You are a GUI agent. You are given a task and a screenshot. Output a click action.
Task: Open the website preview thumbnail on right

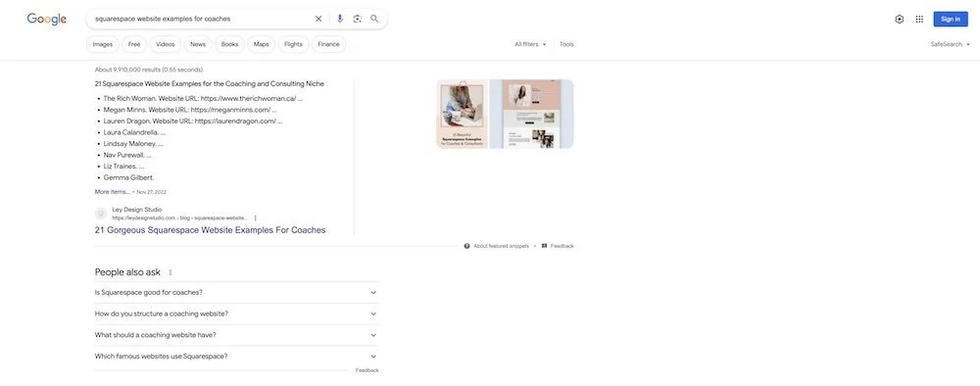pyautogui.click(x=531, y=114)
